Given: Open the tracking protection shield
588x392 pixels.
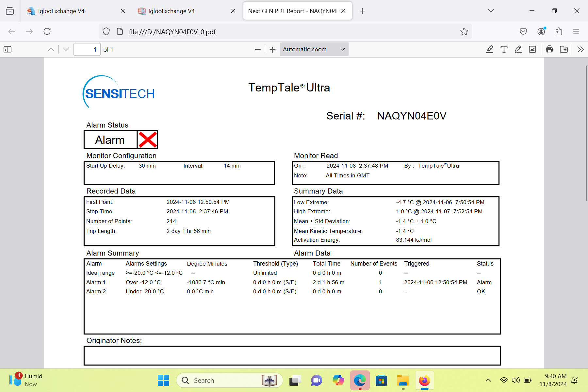Looking at the screenshot, I should click(x=106, y=31).
